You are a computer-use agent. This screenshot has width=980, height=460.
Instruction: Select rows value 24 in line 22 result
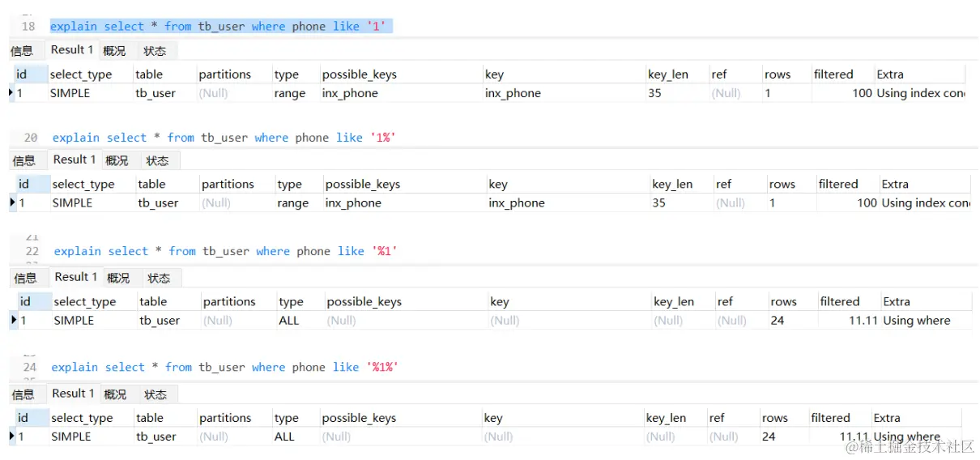click(778, 320)
